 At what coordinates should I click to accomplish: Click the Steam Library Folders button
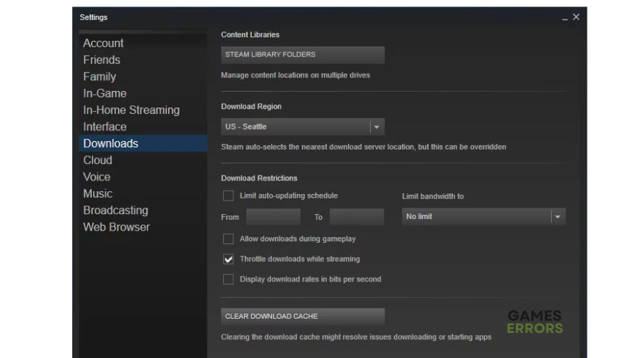pyautogui.click(x=303, y=54)
